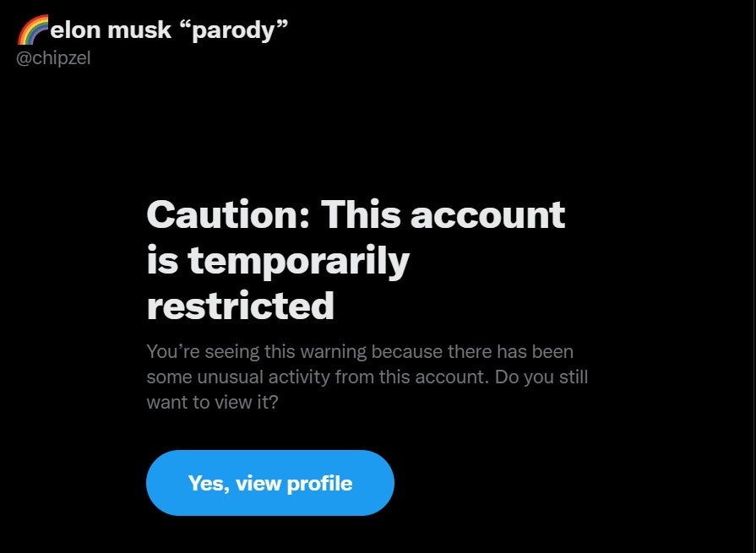
Task: Click the bold account name in the header
Action: [x=169, y=29]
